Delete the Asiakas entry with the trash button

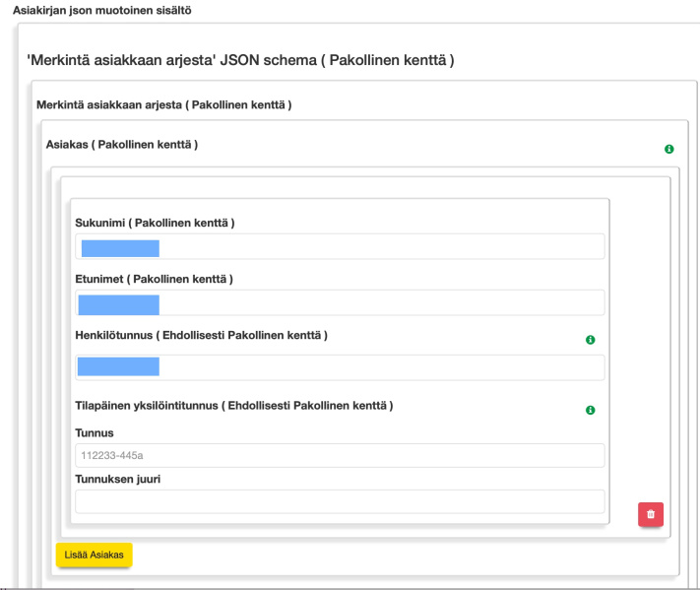651,514
